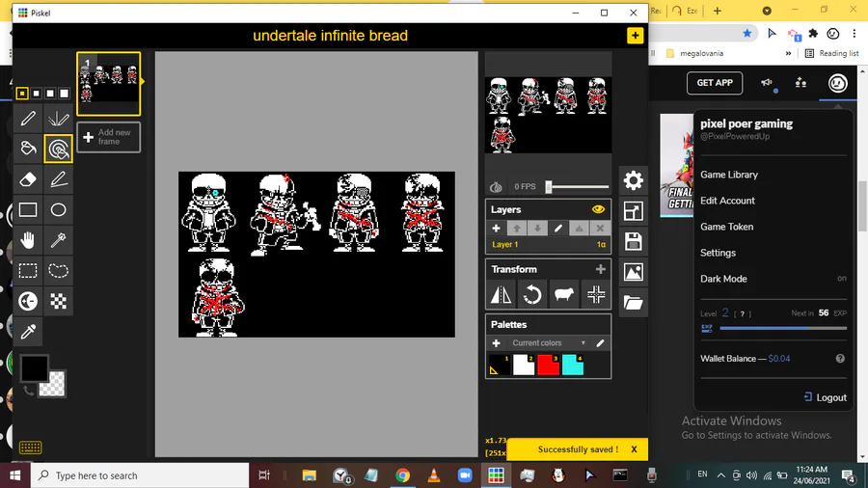Open Game Token menu entry
The image size is (868, 488).
[x=727, y=227]
